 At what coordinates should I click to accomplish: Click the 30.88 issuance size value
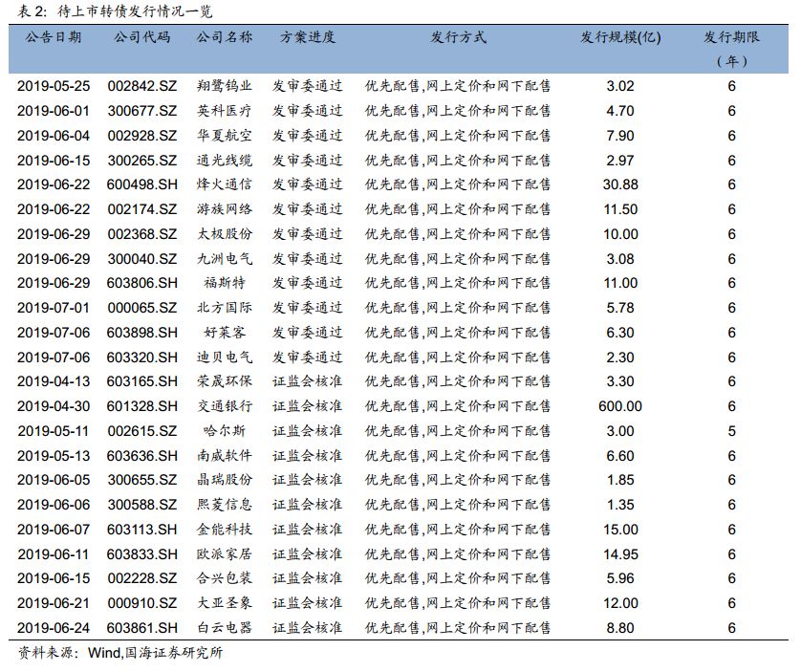[620, 184]
